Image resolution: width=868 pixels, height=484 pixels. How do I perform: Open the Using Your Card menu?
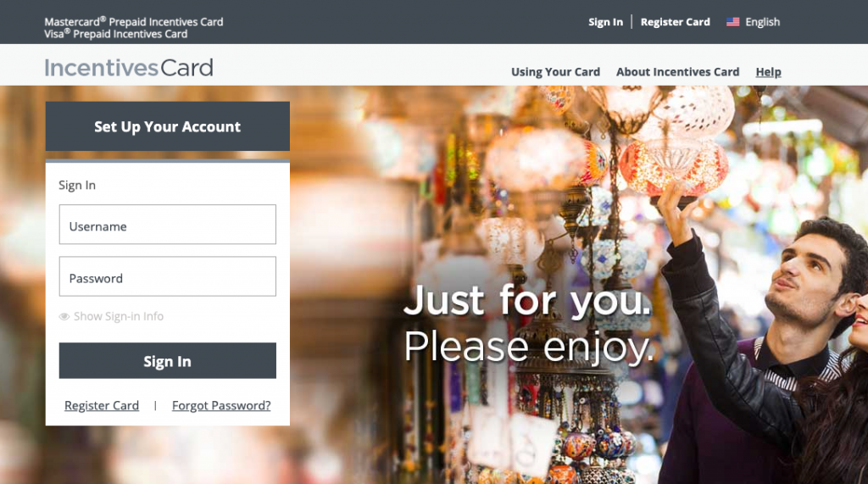click(x=555, y=72)
